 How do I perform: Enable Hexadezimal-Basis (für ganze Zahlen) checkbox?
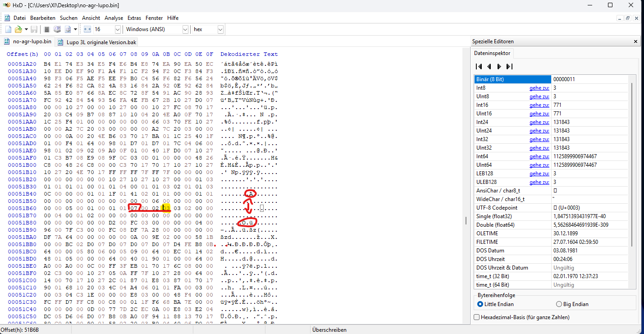(522, 317)
